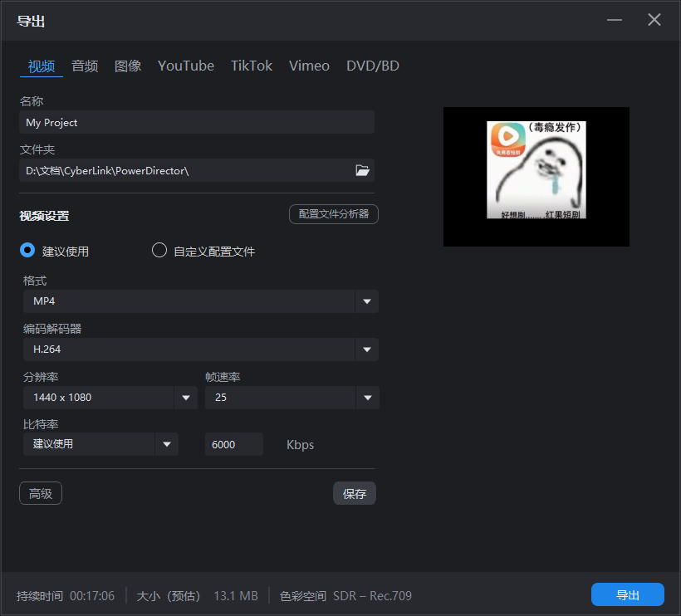Click the 配置文件分析器 button
The width and height of the screenshot is (681, 616).
pyautogui.click(x=334, y=214)
